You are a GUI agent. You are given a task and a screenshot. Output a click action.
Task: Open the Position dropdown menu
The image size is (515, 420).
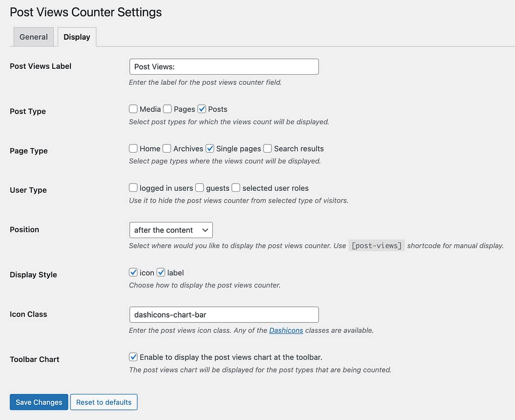[170, 230]
